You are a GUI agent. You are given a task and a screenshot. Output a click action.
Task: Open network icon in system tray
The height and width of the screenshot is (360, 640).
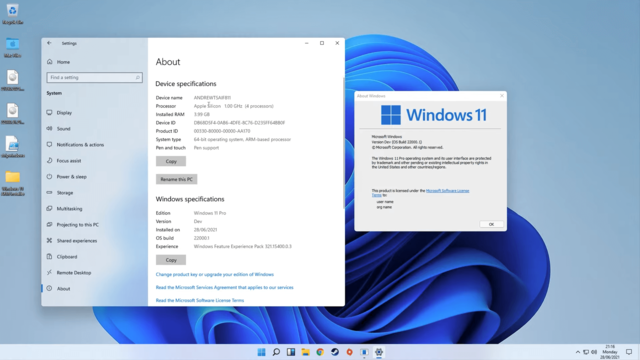coord(586,352)
